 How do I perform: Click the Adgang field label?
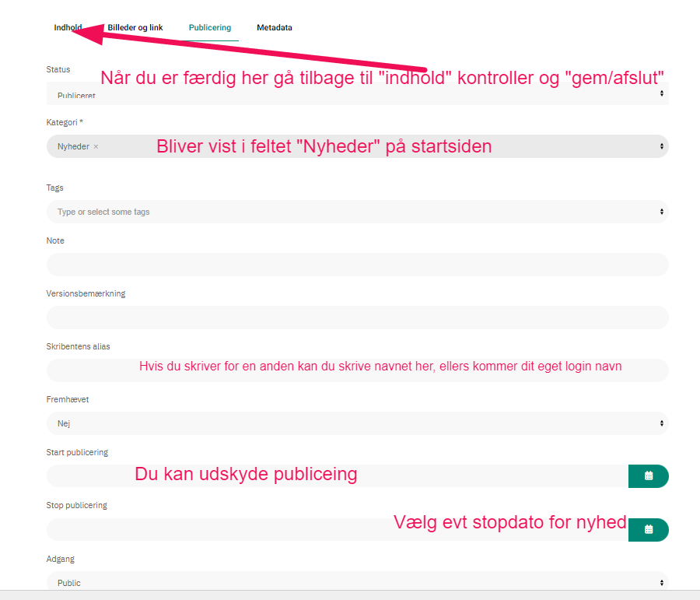pyautogui.click(x=60, y=559)
